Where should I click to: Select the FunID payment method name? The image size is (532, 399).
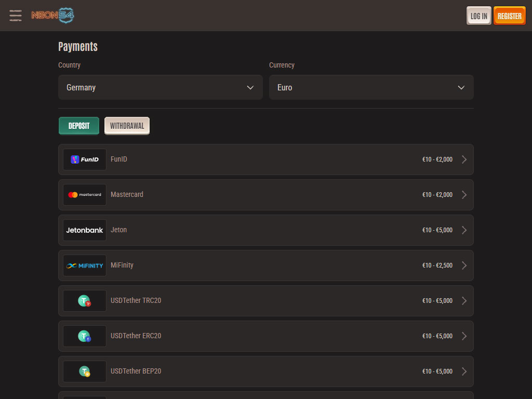119,159
